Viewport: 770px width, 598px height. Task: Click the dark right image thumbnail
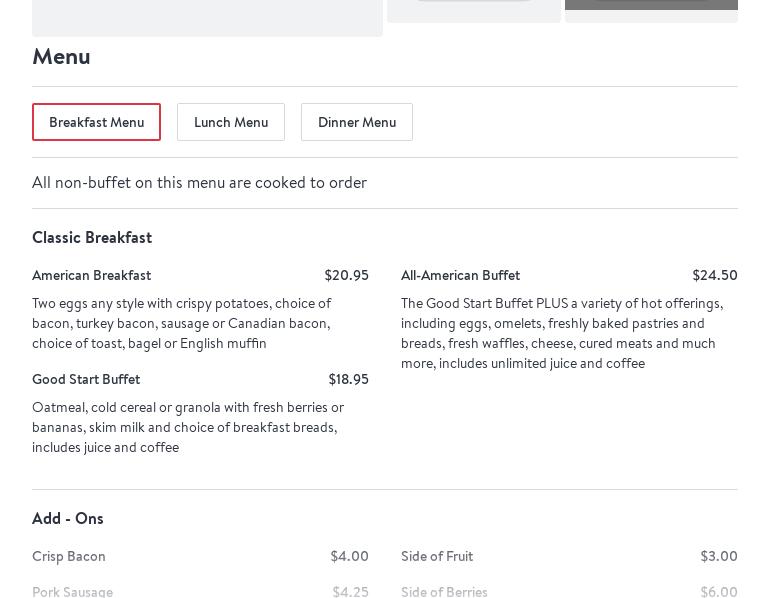[x=651, y=10]
